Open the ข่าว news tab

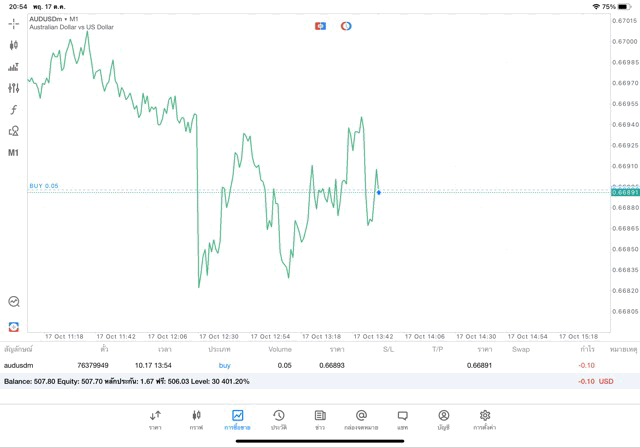320,419
